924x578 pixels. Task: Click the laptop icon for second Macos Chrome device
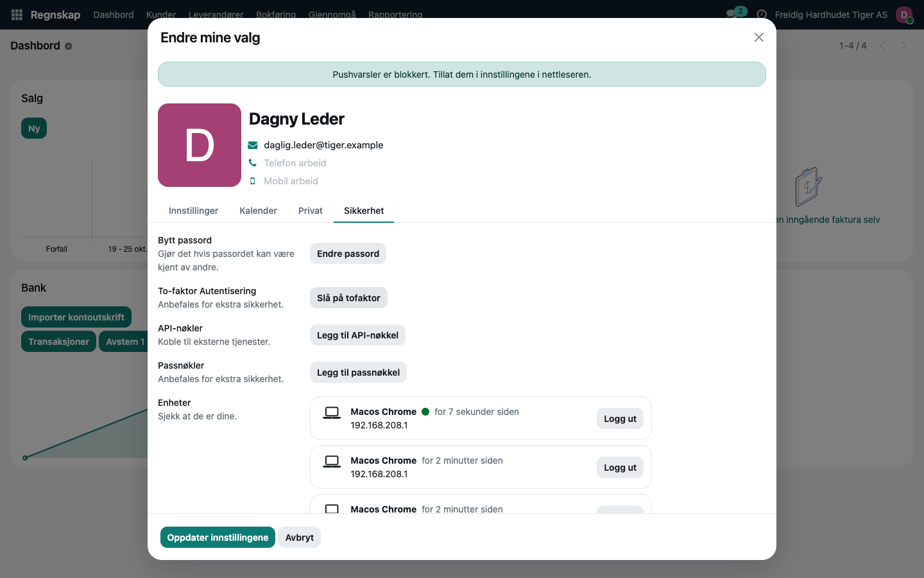332,462
